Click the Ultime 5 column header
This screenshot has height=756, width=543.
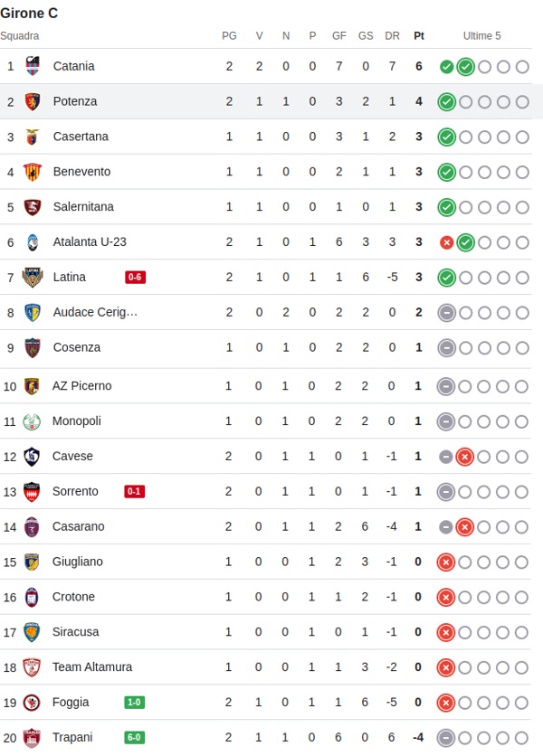481,36
